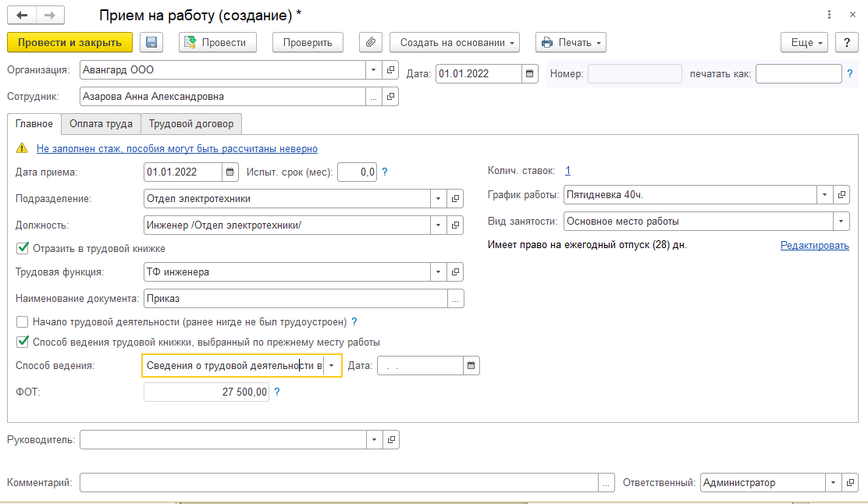Screen dimensions: 868x504
Task: Open the Трудовой договор tab
Action: tap(191, 123)
